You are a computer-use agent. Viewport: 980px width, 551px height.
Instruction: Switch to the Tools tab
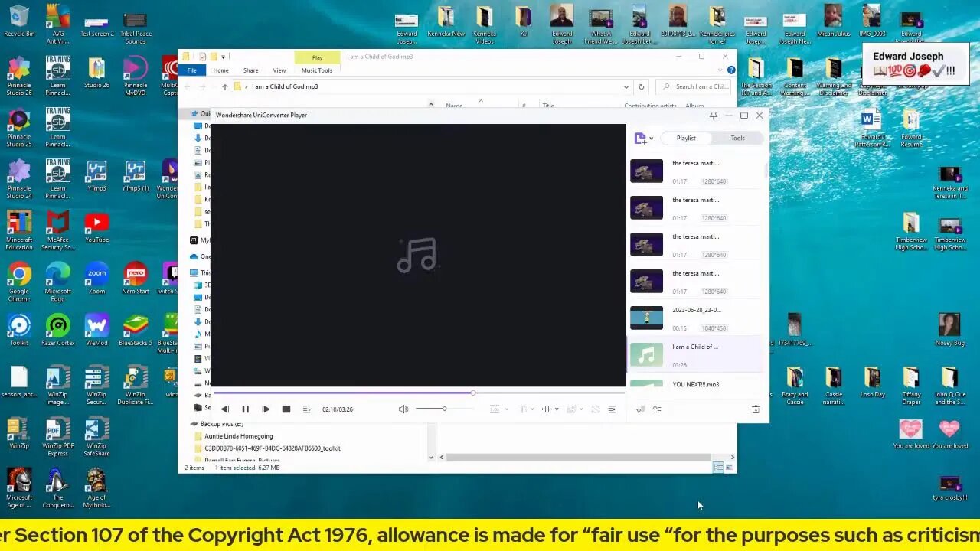737,138
